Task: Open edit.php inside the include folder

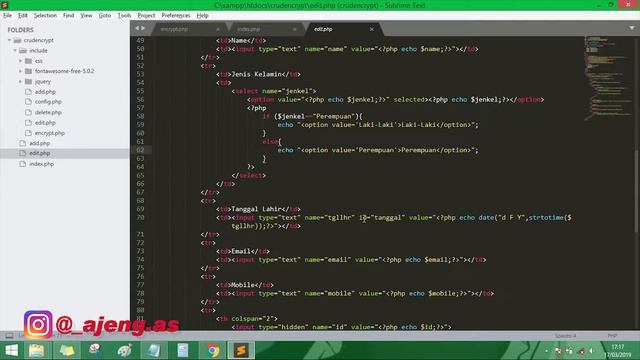Action: [x=45, y=122]
